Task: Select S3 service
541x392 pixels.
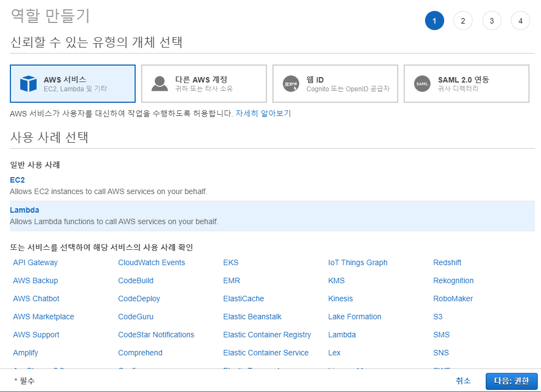Action: click(x=438, y=317)
